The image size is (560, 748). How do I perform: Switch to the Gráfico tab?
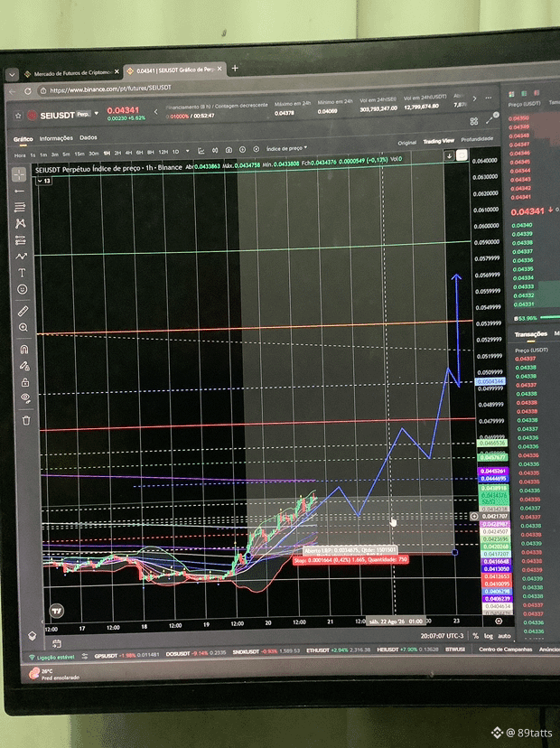(23, 139)
